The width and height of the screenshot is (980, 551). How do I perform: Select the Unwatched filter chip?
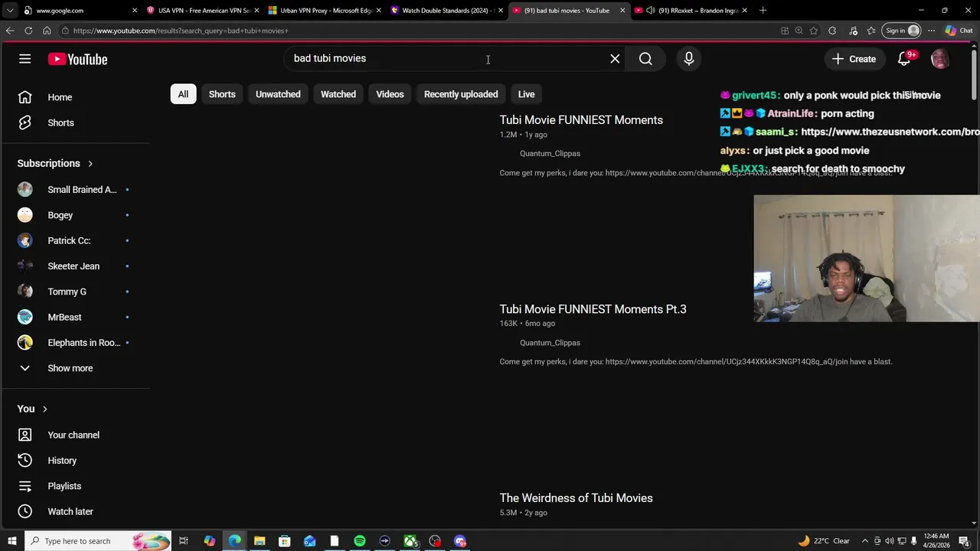pyautogui.click(x=278, y=94)
